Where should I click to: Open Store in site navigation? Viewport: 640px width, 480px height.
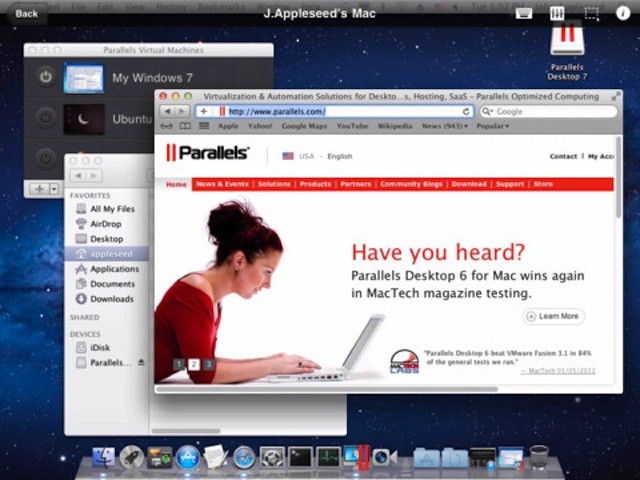tap(543, 184)
